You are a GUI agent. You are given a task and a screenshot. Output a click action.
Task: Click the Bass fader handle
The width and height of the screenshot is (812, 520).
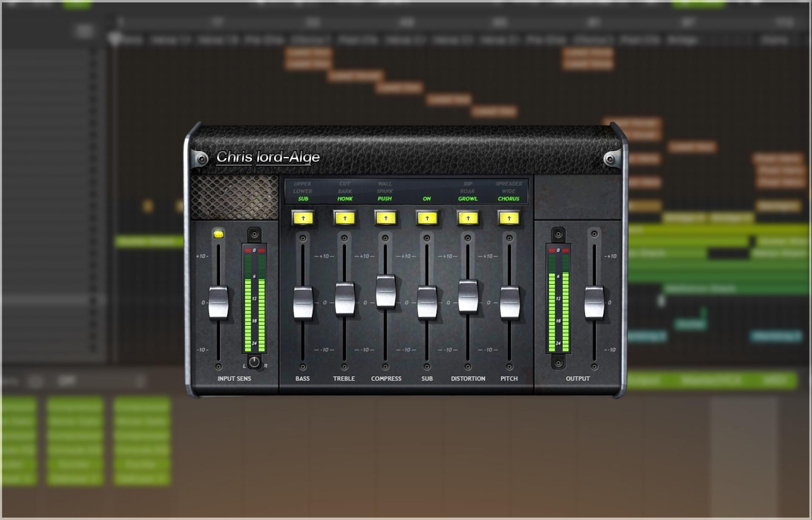303,302
